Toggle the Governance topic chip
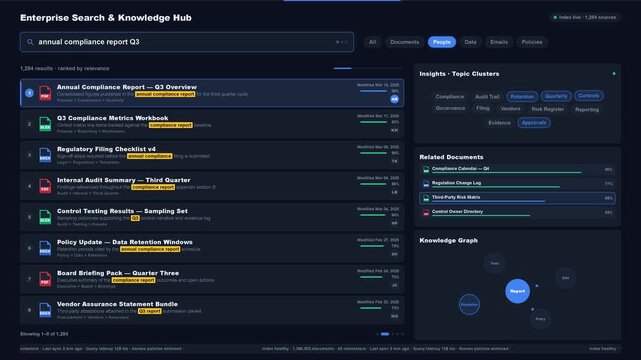 click(450, 108)
